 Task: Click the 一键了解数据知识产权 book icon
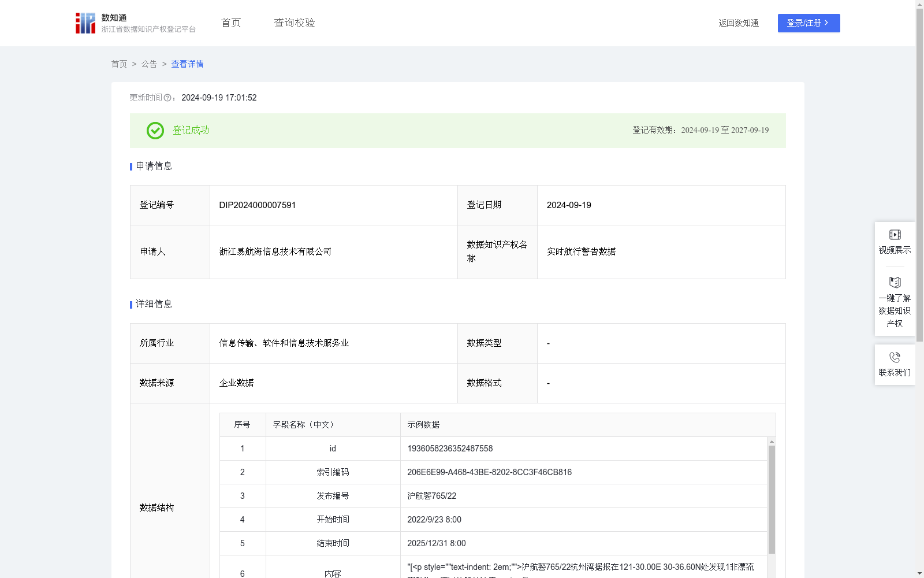point(895,282)
